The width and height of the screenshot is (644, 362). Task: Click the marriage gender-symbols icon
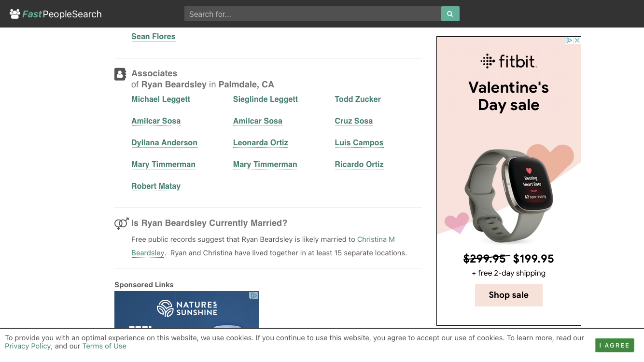tap(121, 223)
